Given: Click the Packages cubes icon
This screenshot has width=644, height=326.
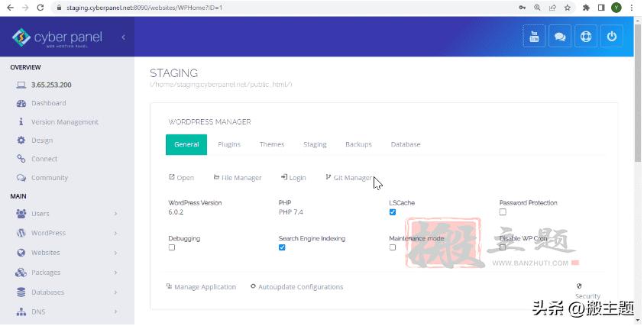Looking at the screenshot, I should 21,273.
